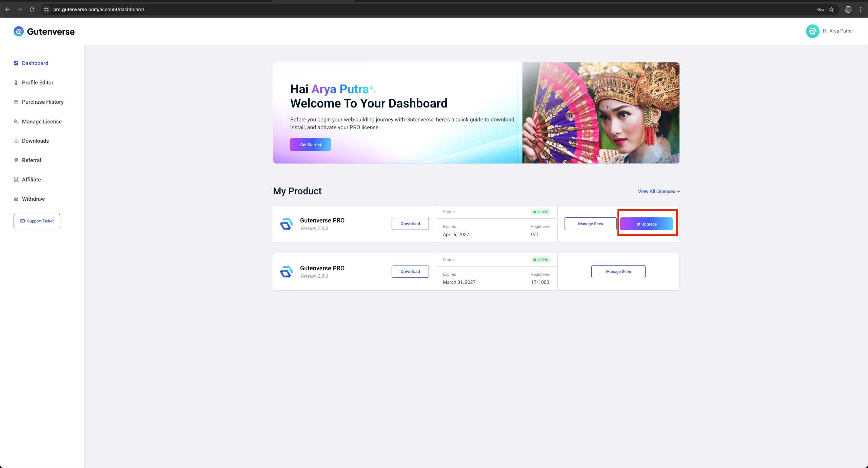The image size is (868, 468).
Task: Open the Profile Editor menu item
Action: click(38, 83)
